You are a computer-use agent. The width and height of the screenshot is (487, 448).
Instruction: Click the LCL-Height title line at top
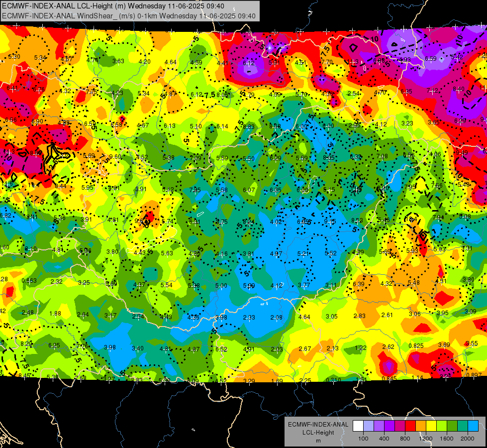[113, 6]
